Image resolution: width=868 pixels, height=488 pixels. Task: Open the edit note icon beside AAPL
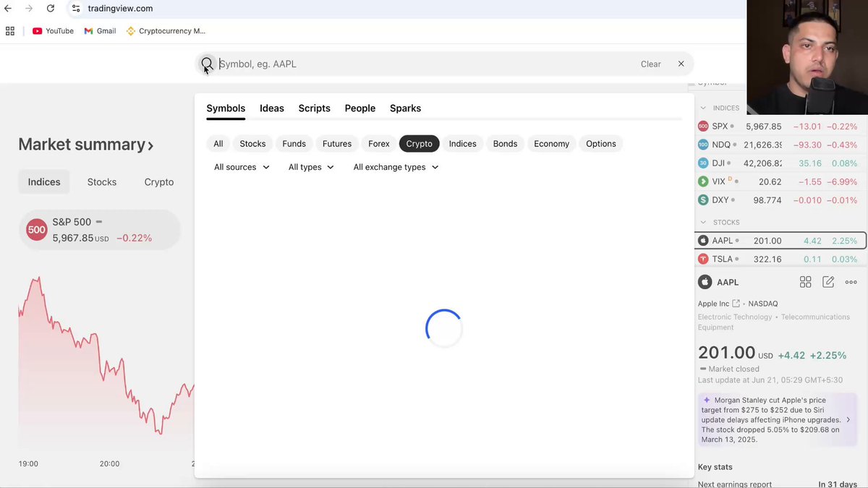(x=828, y=282)
